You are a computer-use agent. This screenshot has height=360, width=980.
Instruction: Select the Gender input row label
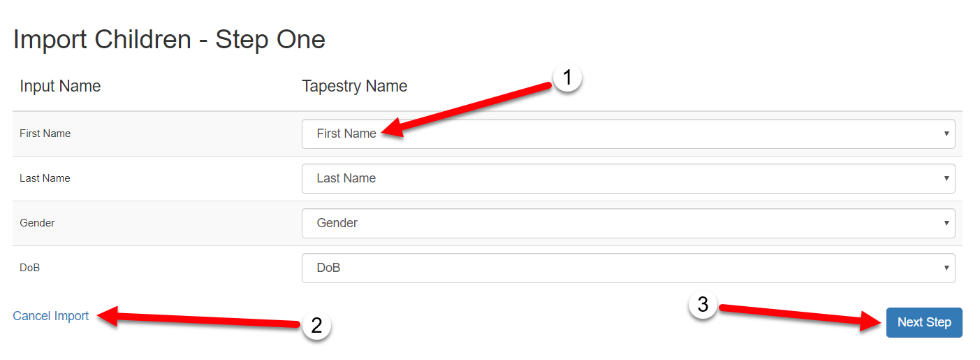[x=37, y=223]
